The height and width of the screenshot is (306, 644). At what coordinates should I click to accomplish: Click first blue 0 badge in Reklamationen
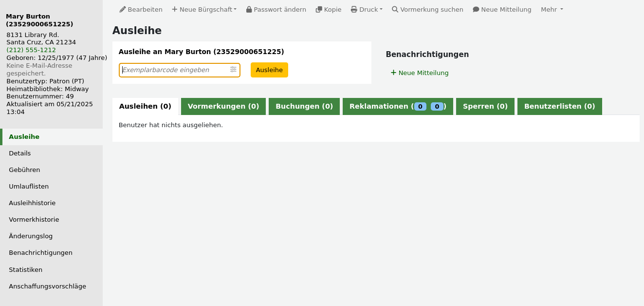coord(420,106)
